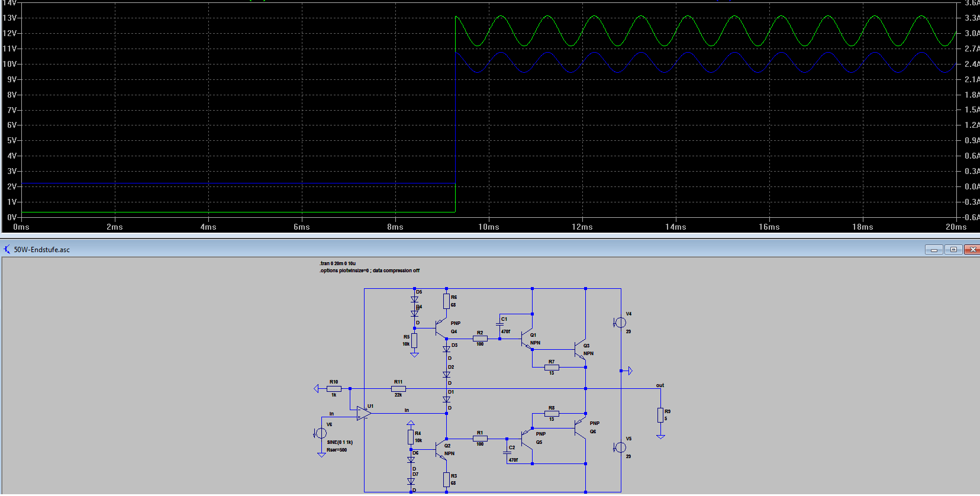Click the '0ms' time axis label
Viewport: 980px width, 496px height.
[x=21, y=227]
